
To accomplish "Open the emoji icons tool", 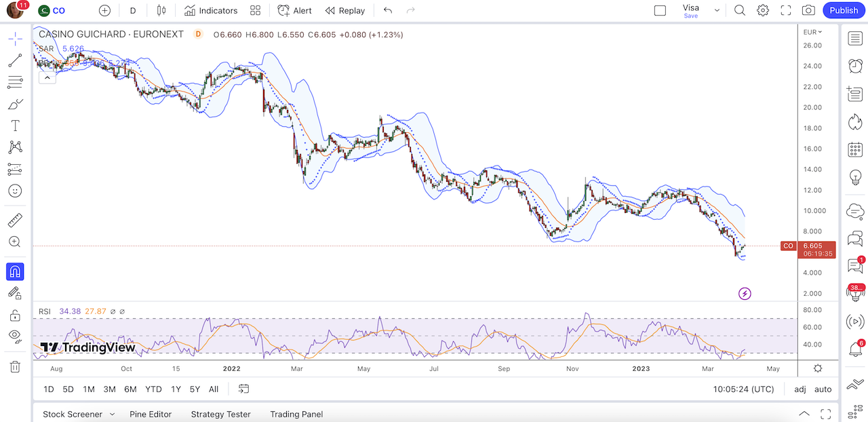I will coord(15,191).
